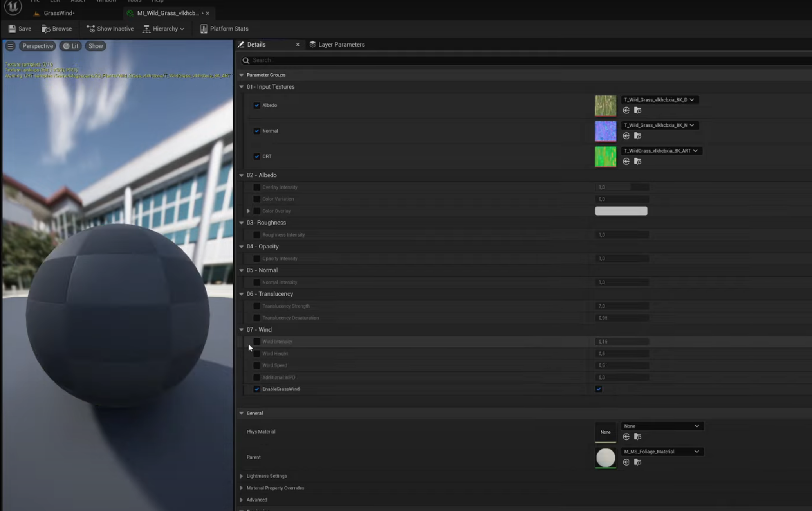
Task: Expand the Lightmass Settings section
Action: pos(241,476)
